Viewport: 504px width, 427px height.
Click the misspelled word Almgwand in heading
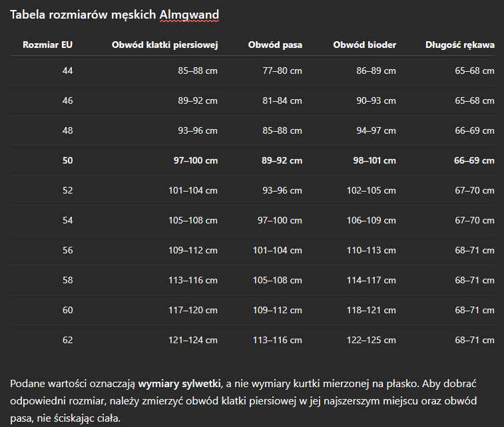189,15
